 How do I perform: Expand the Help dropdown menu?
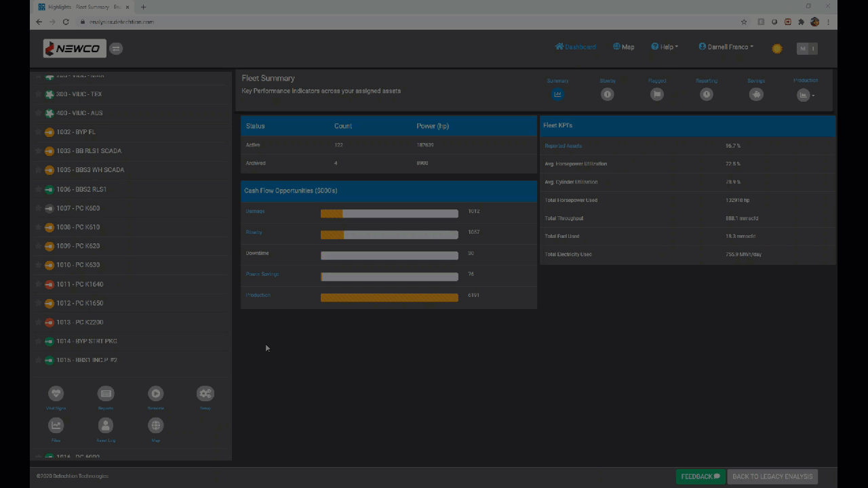click(x=665, y=47)
